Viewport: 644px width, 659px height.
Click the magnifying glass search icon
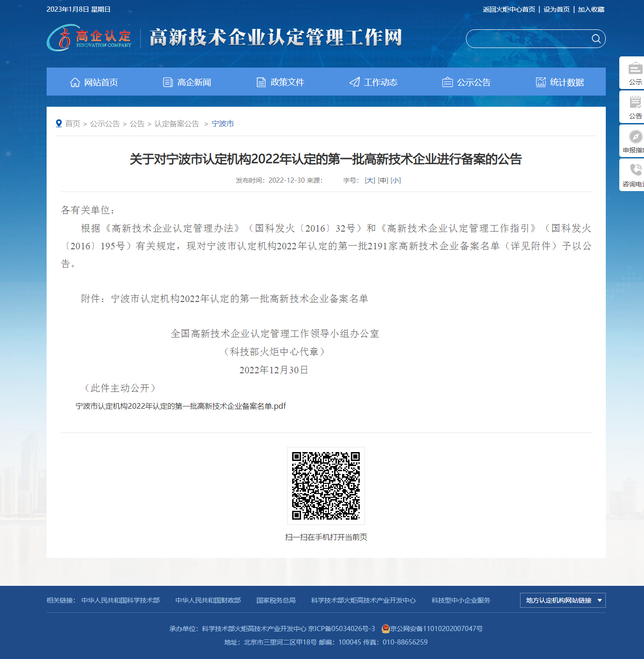click(x=596, y=39)
